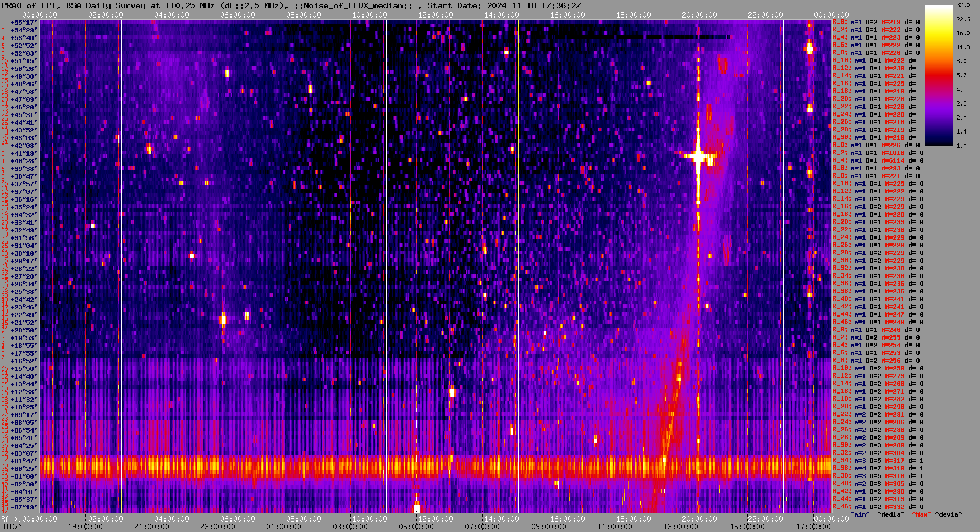
Task: Click the '11.3' color scale value
Action: pyautogui.click(x=963, y=47)
